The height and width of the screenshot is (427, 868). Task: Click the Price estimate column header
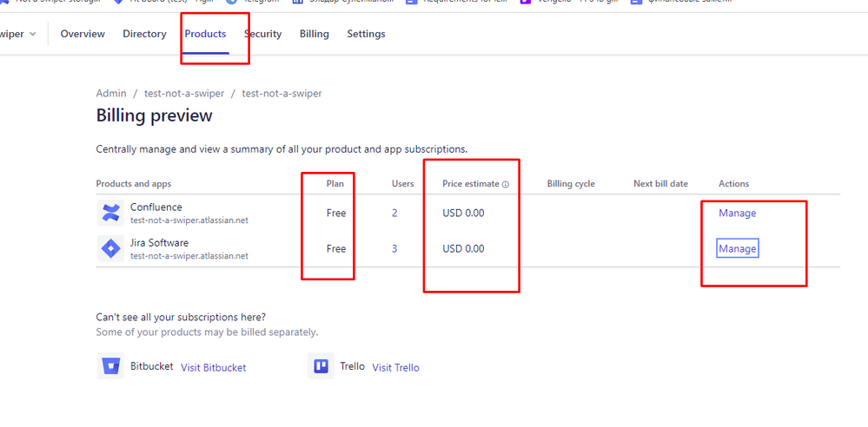[x=471, y=184]
